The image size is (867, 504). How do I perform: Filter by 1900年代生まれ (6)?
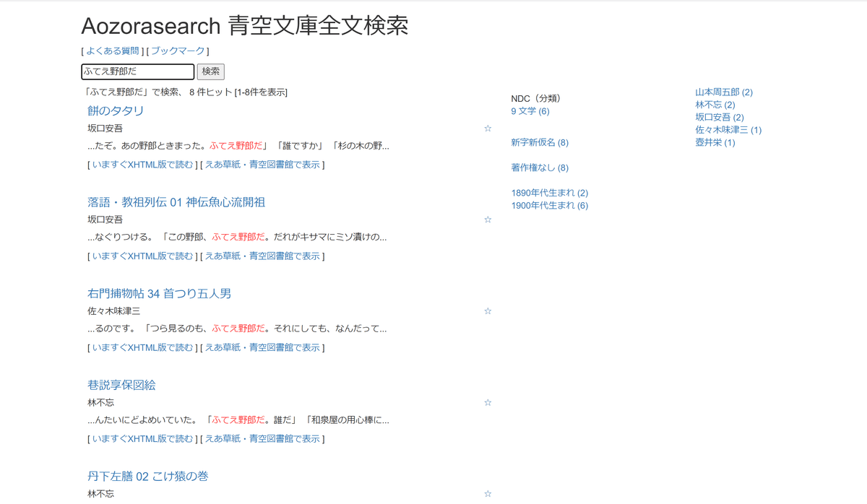tap(549, 205)
